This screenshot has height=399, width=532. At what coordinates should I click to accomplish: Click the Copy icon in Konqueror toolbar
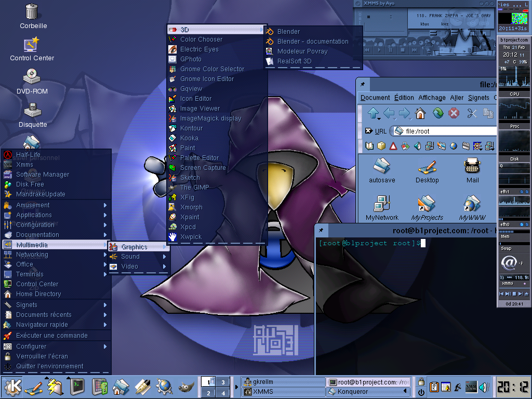tap(488, 113)
